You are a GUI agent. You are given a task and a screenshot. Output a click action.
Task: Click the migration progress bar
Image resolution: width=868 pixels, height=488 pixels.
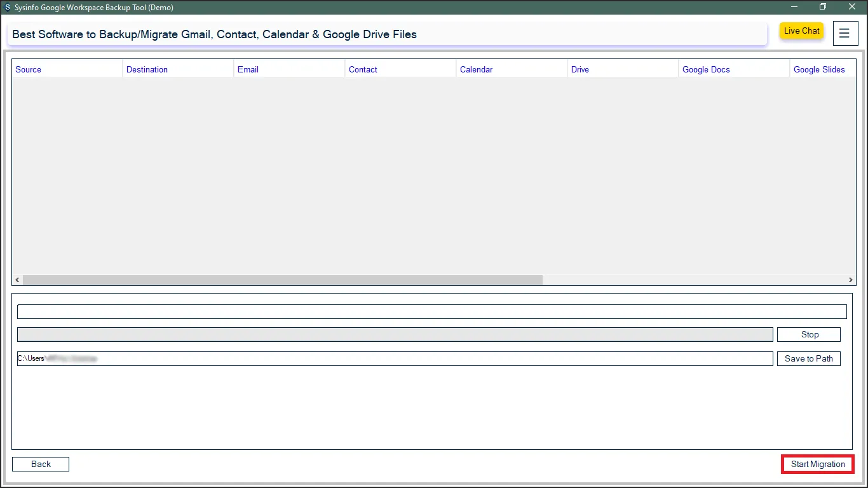click(x=394, y=335)
